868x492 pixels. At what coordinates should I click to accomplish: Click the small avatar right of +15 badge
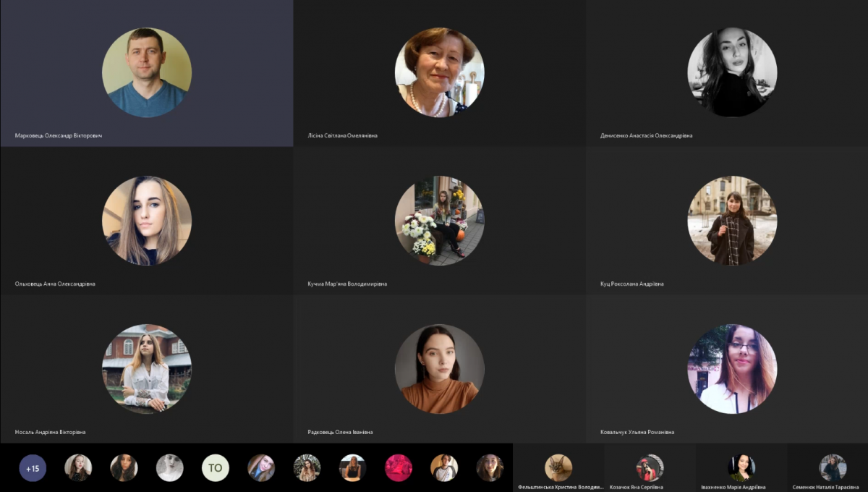[x=78, y=468]
